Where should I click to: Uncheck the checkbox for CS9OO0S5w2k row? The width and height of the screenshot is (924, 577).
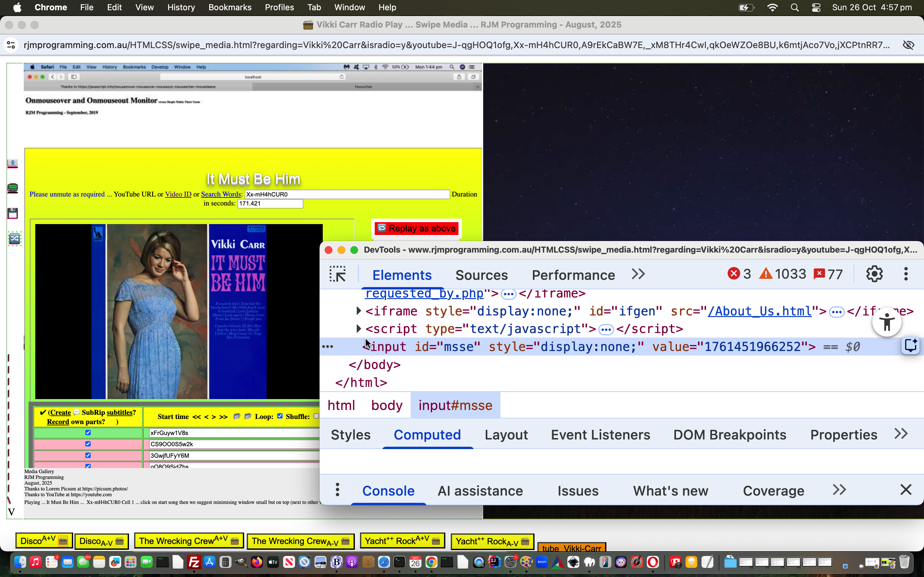click(x=88, y=444)
